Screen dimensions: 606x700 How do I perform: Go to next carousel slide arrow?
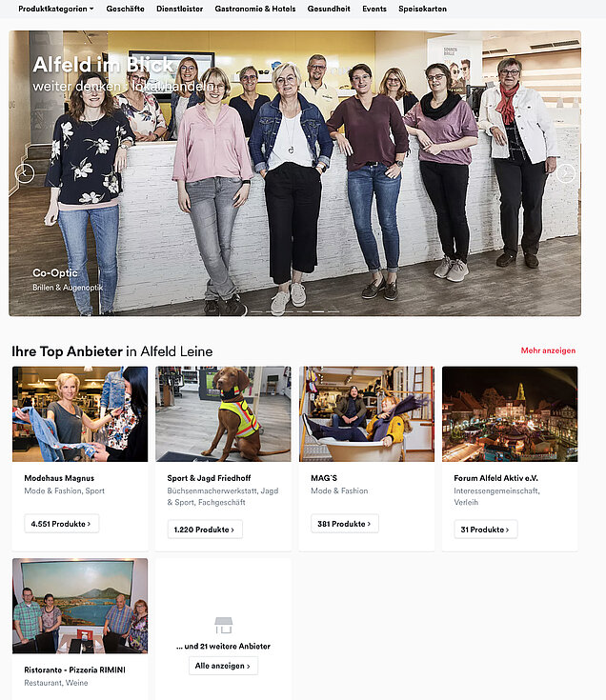pos(565,173)
